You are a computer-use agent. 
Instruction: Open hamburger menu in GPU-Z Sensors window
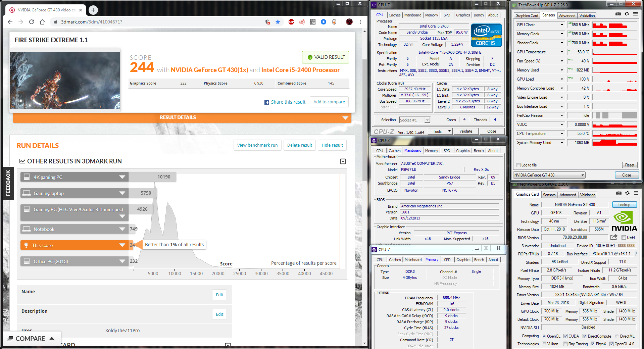coord(635,14)
